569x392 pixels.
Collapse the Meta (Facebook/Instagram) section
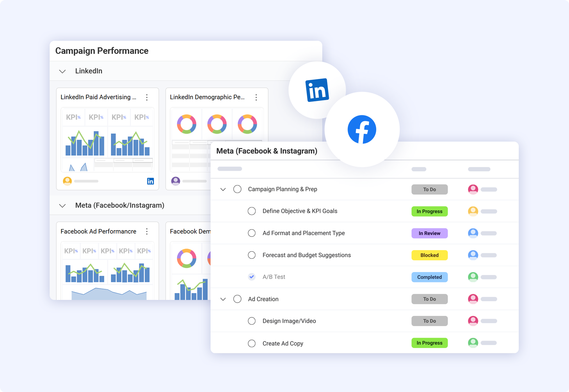[x=63, y=206]
